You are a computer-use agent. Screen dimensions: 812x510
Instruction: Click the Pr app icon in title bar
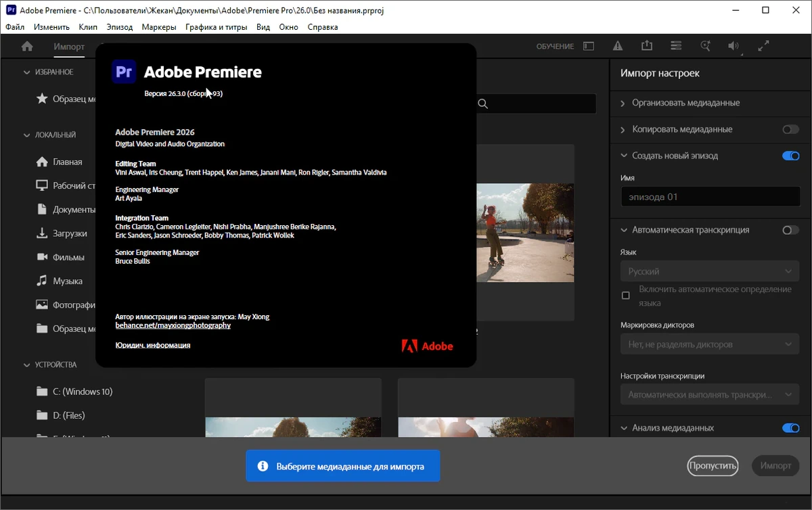[x=11, y=10]
